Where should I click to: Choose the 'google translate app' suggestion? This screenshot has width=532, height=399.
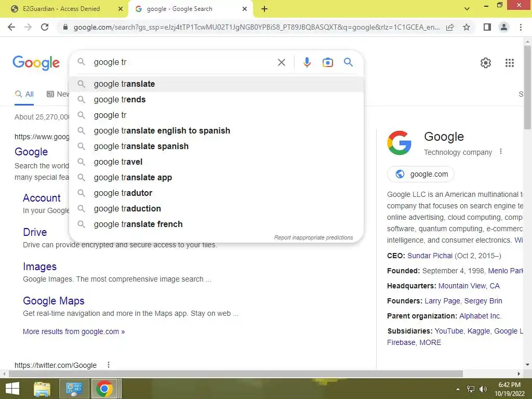pyautogui.click(x=216, y=178)
